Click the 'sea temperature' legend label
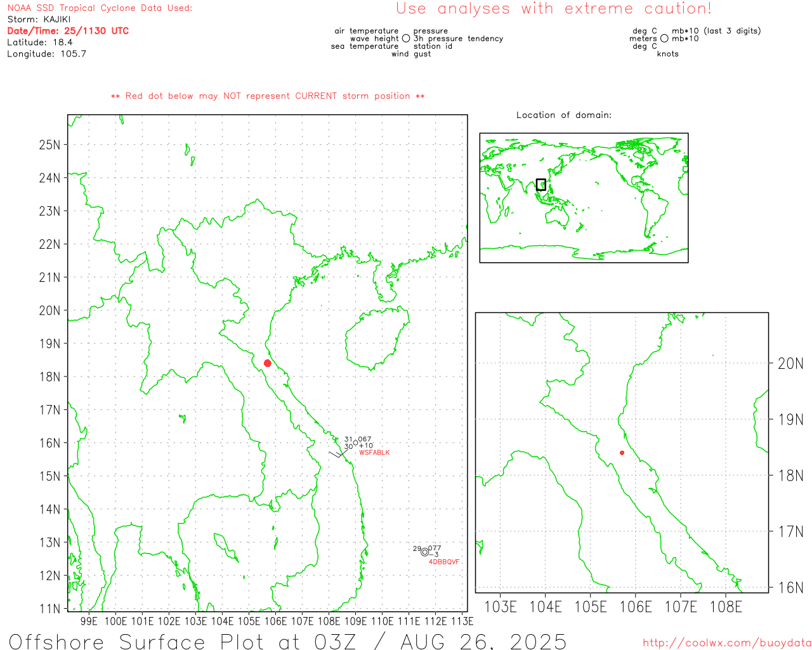The width and height of the screenshot is (812, 650). click(x=365, y=46)
